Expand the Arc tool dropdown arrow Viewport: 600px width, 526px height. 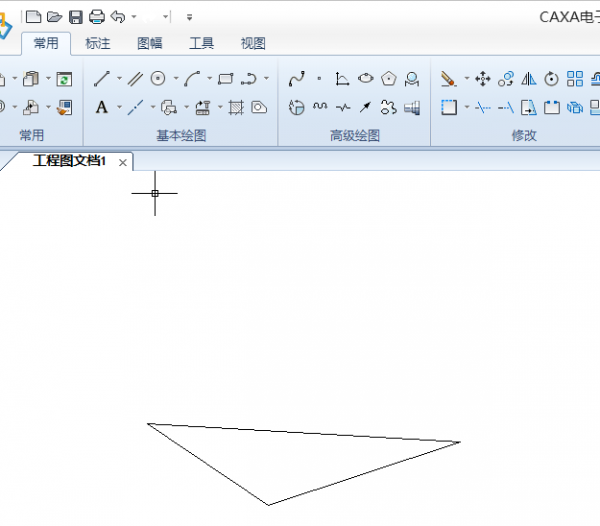208,79
